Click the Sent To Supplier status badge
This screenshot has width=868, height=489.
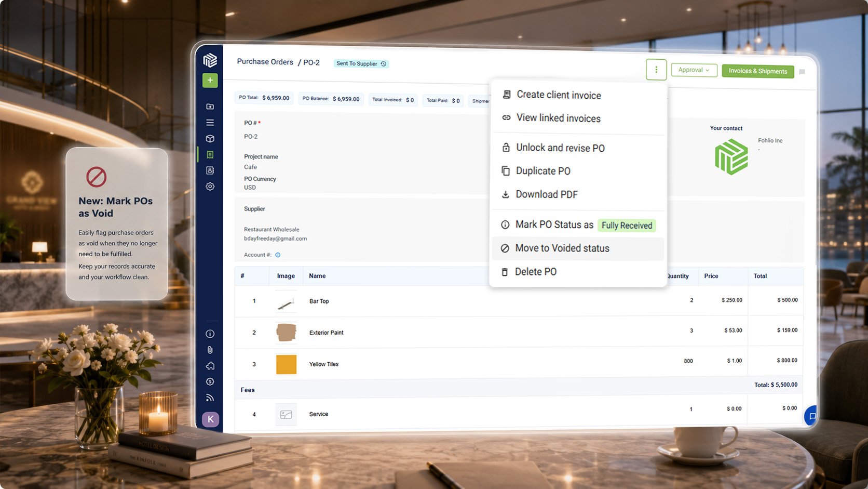[x=361, y=64]
